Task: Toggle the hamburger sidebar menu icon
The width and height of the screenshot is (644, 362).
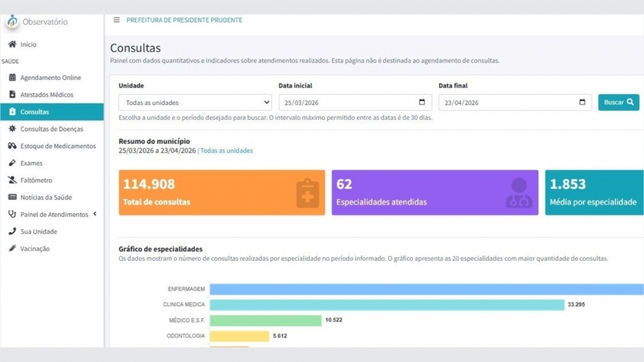Action: pos(117,20)
